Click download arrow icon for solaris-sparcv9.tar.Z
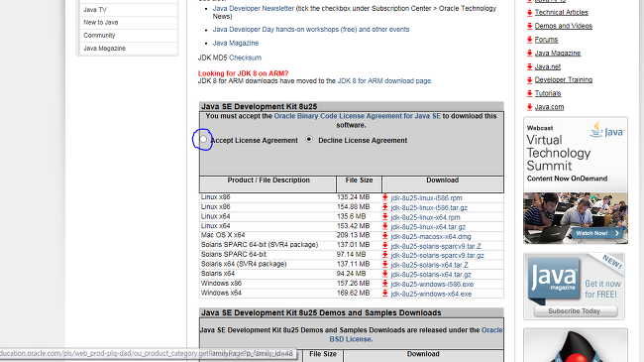Image resolution: width=644 pixels, height=362 pixels. point(384,246)
